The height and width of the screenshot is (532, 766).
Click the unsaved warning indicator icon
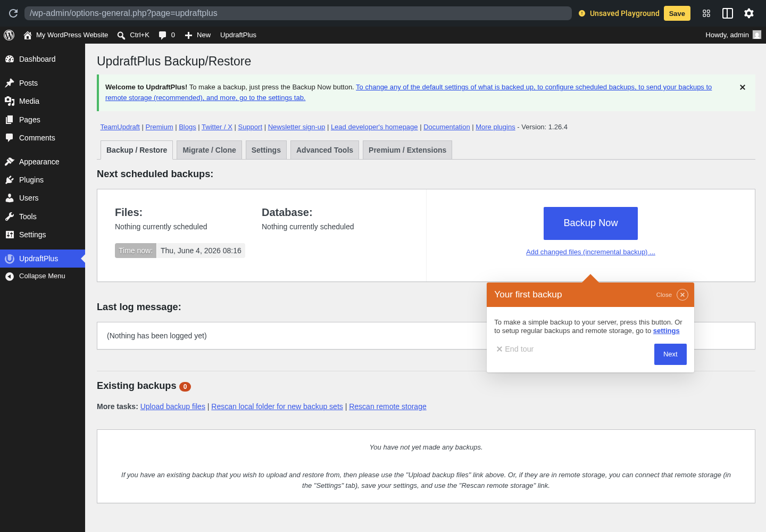coord(582,13)
